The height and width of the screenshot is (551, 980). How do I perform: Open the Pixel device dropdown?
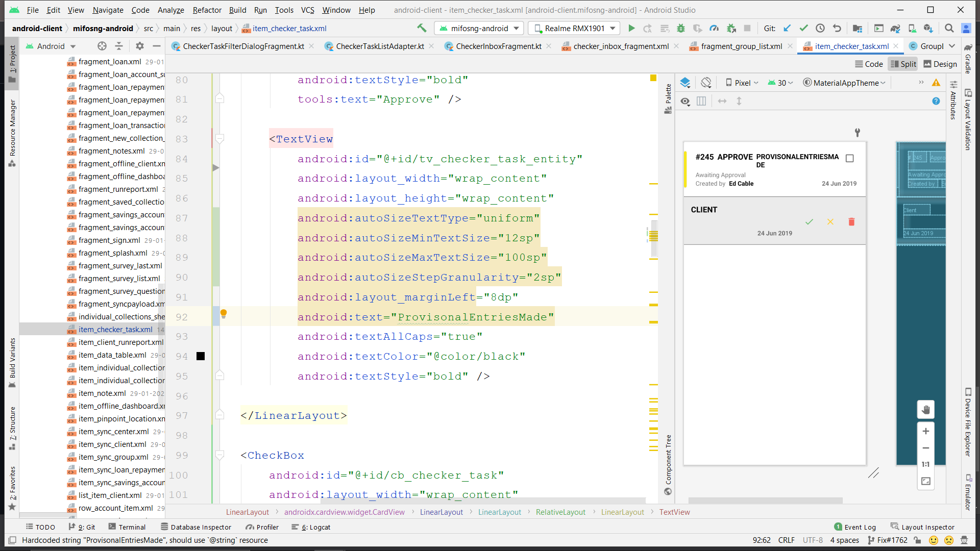742,83
